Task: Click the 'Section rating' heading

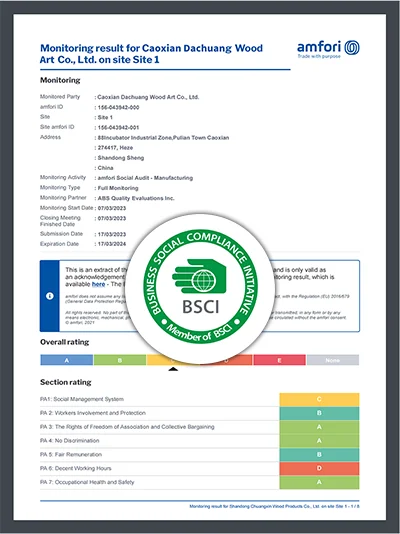Action: [x=66, y=382]
